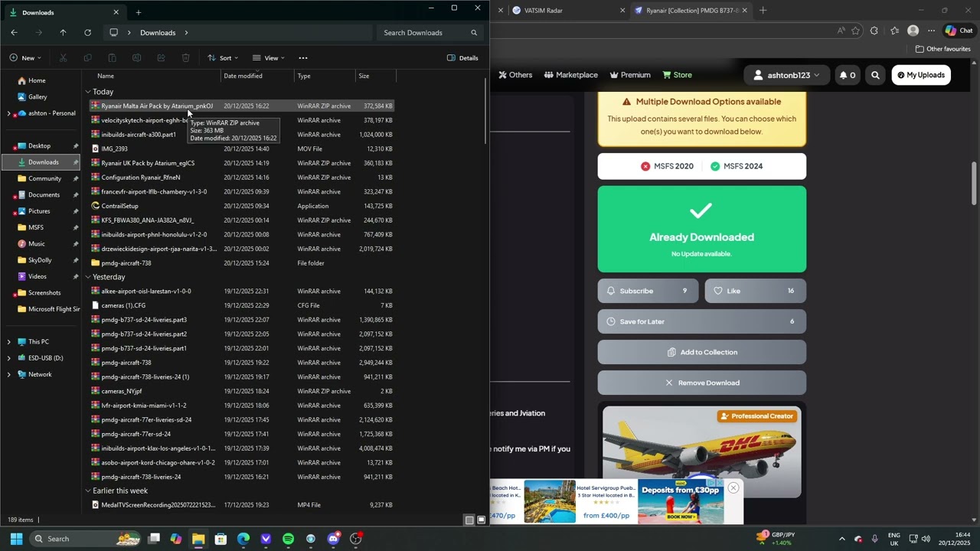980x551 pixels.
Task: Sort by the Date modified column
Action: click(x=258, y=76)
